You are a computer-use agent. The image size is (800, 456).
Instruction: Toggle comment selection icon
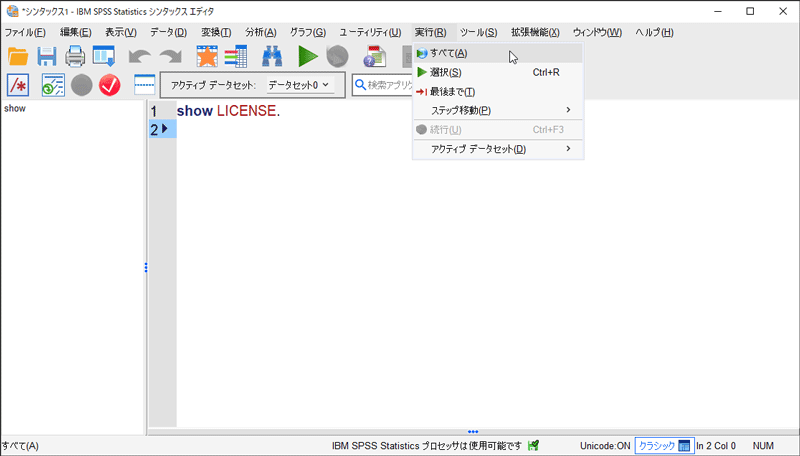(x=18, y=85)
